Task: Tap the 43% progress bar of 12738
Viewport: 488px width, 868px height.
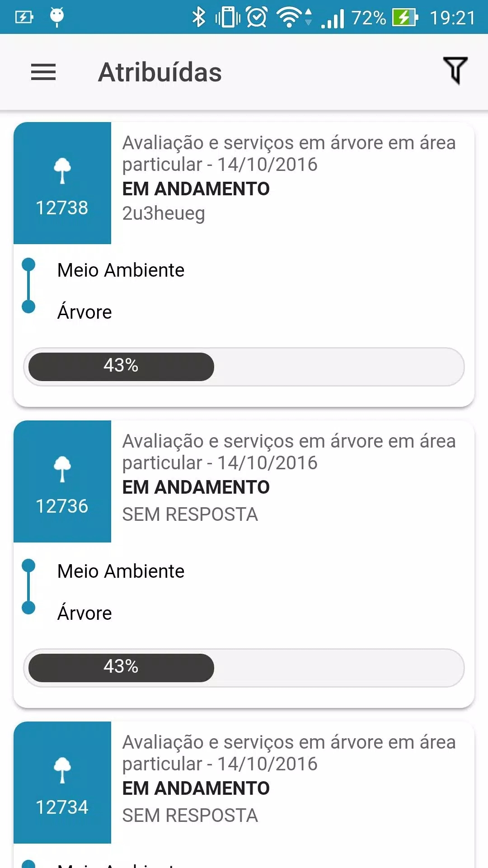Action: coord(244,367)
